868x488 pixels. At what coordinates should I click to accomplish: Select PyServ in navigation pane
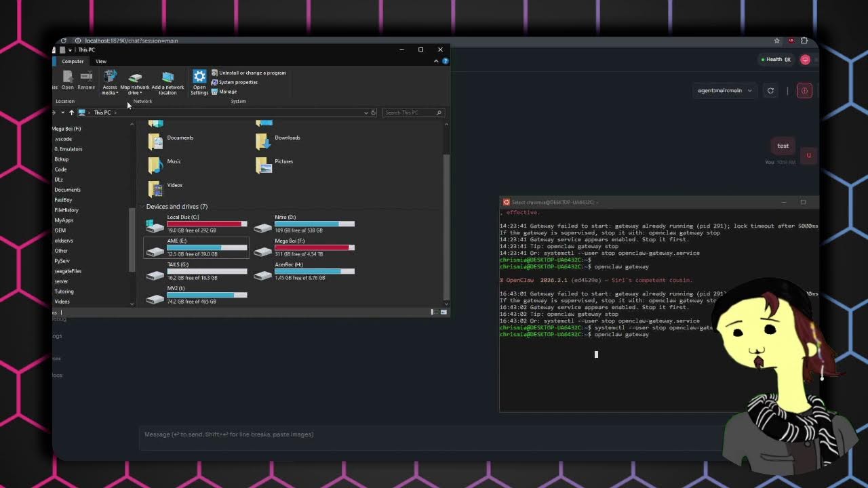62,261
